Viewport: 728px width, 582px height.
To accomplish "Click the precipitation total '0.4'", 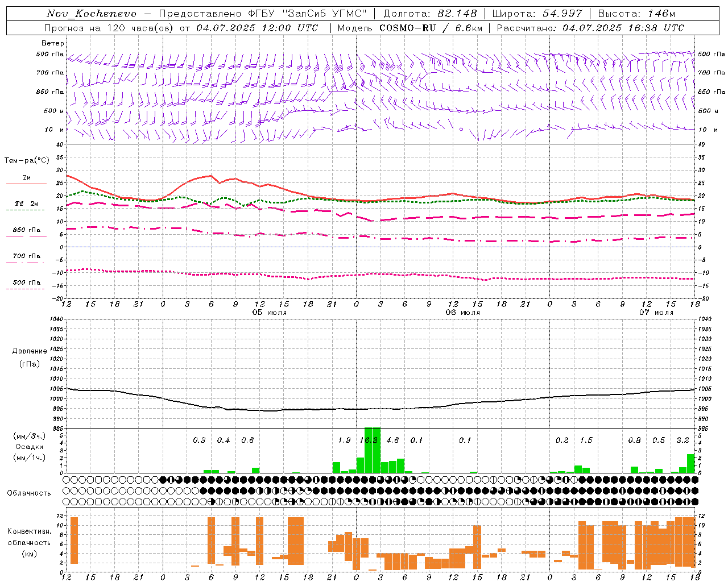I will tap(224, 440).
